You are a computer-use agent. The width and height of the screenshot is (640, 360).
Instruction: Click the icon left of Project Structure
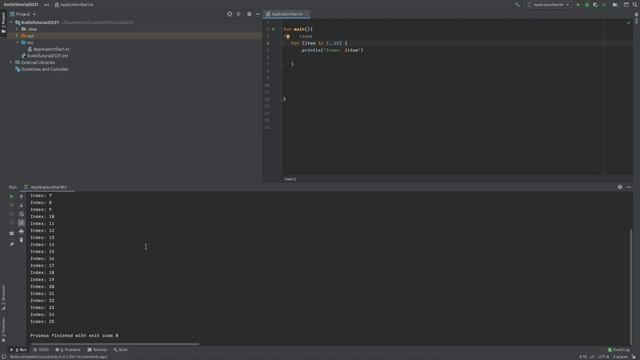click(x=615, y=4)
